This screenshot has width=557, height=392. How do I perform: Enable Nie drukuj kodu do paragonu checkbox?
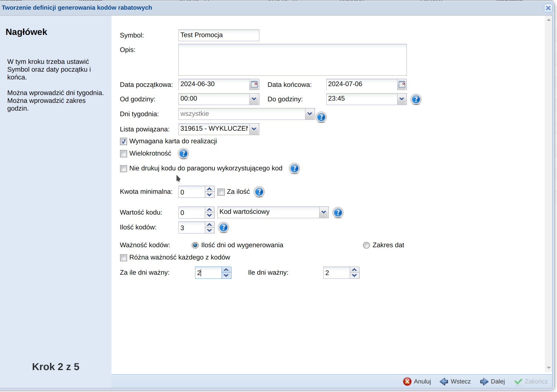pos(124,169)
